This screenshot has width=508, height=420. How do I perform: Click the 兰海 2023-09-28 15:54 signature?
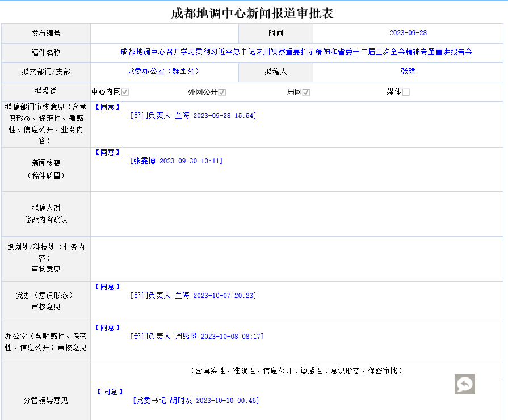coord(193,116)
